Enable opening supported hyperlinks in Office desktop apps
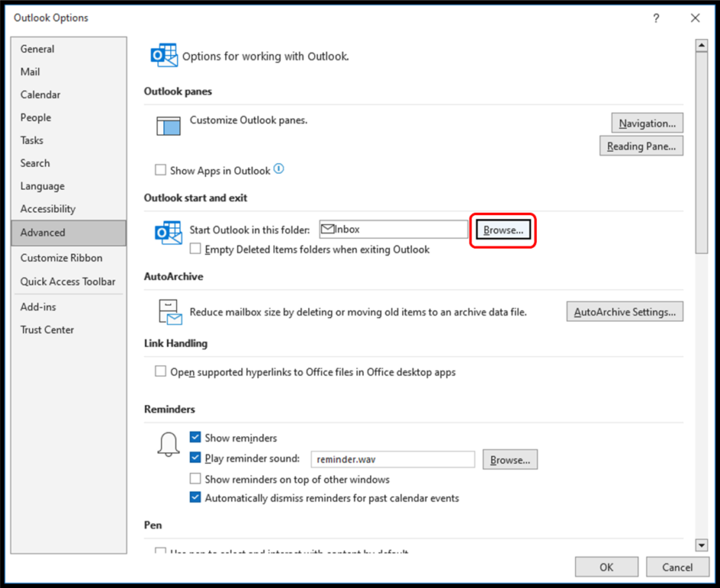The height and width of the screenshot is (588, 720). tap(160, 371)
